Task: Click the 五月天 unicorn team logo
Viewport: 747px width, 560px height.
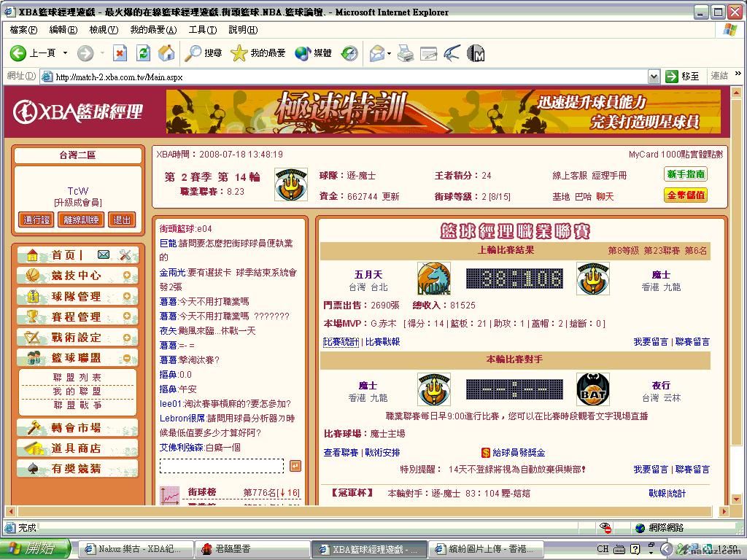Action: (x=433, y=278)
